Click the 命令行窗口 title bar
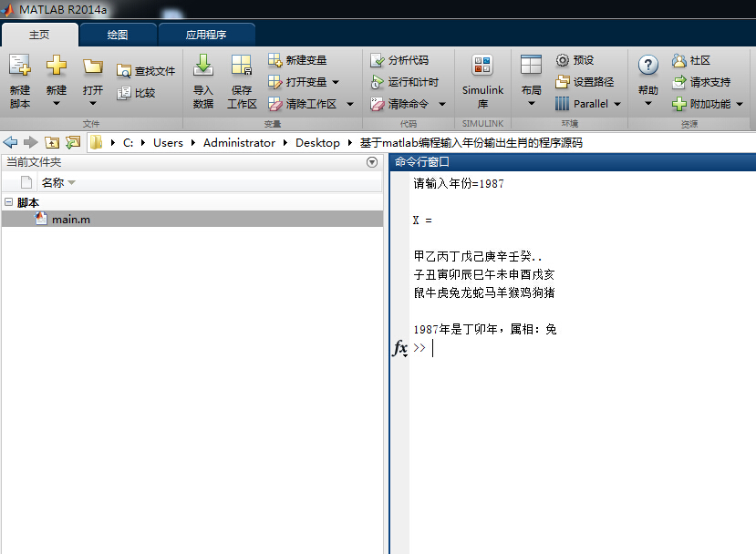Viewport: 756px width, 554px height. coord(573,162)
